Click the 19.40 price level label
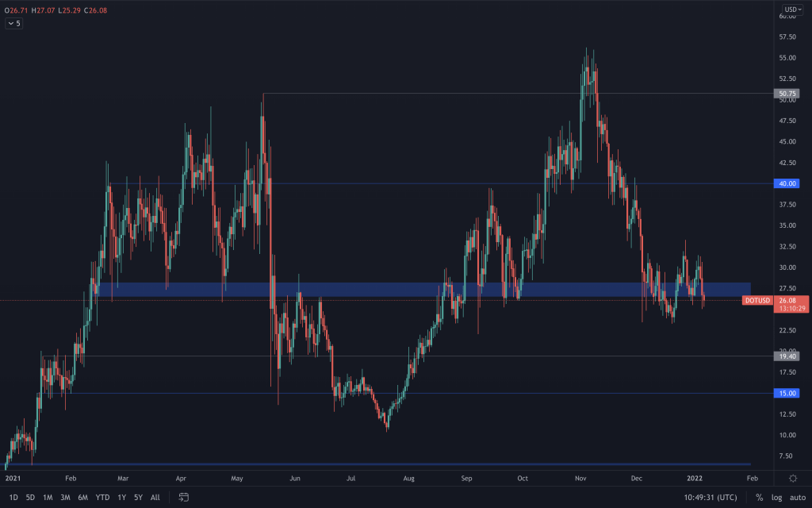812x508 pixels. [787, 356]
